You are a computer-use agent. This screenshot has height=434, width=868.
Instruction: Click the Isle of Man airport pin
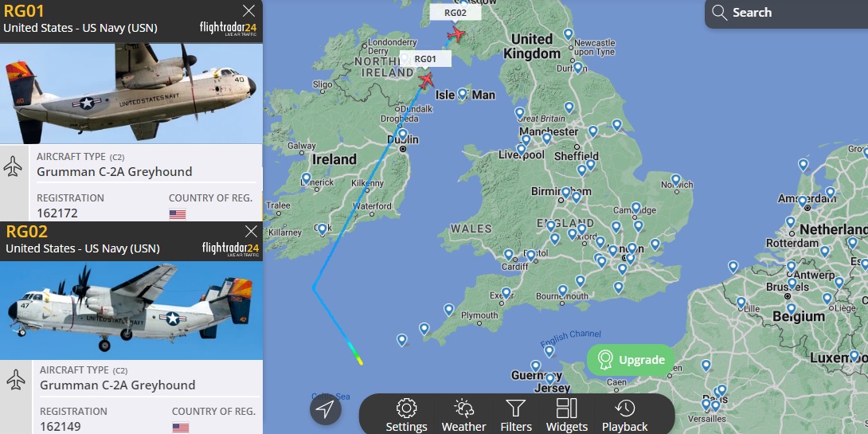point(462,93)
